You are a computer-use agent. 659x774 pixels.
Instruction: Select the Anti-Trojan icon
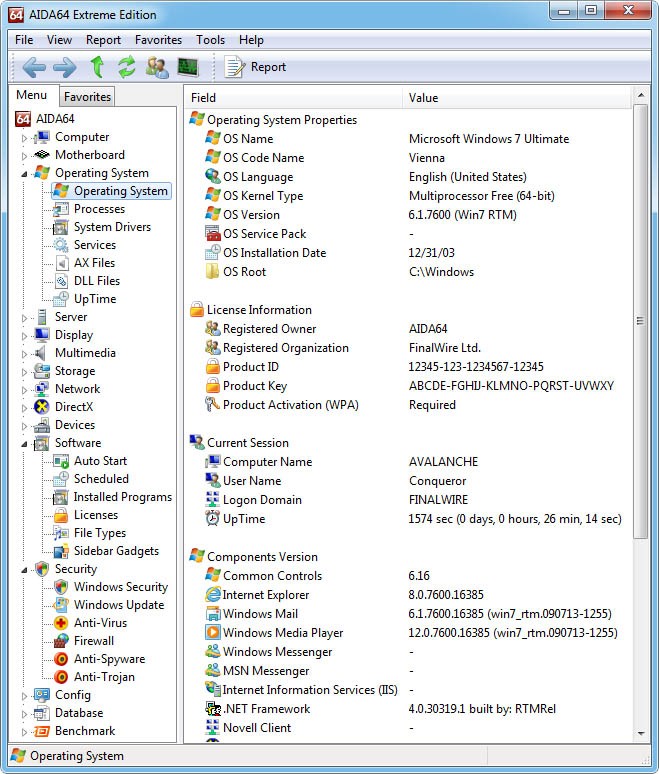click(x=61, y=677)
